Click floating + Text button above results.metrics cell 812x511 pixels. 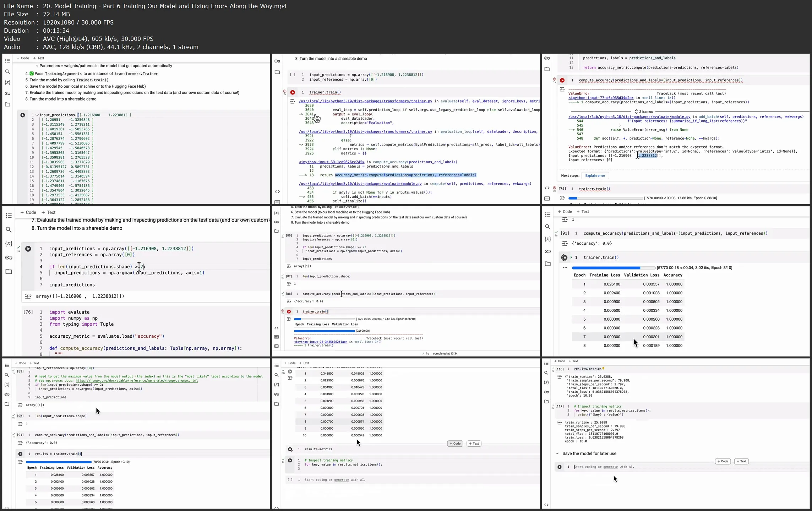click(474, 444)
